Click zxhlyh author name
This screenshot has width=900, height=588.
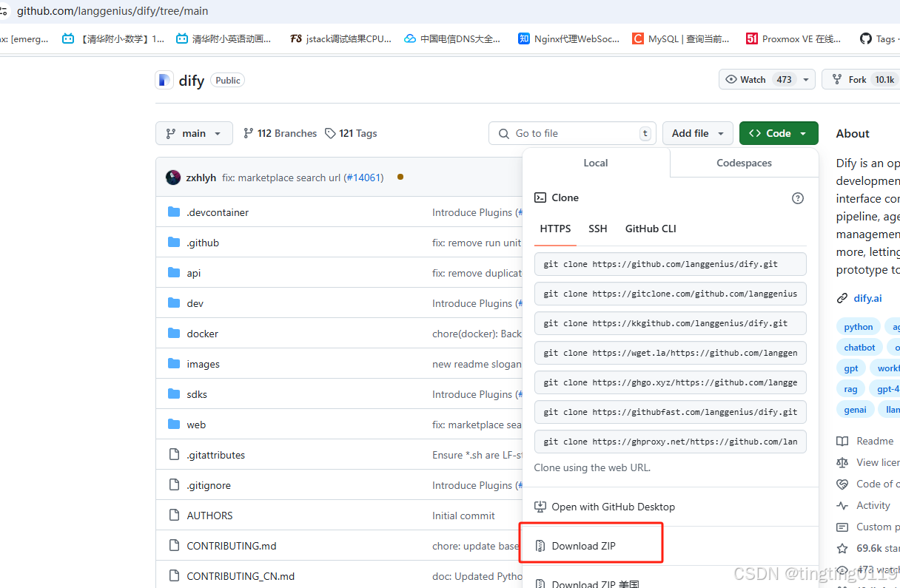201,178
